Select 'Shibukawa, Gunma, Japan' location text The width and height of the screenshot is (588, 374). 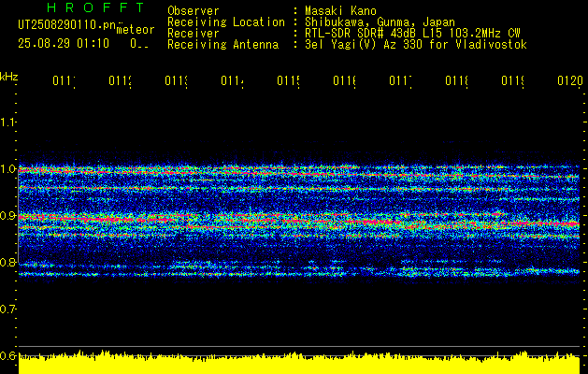pyautogui.click(x=380, y=22)
